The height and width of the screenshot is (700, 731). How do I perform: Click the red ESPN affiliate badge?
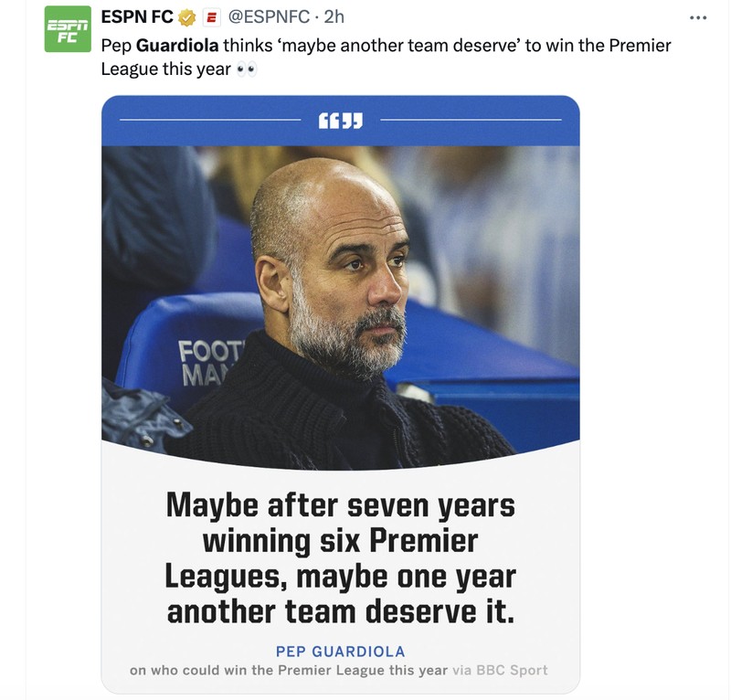coord(211,17)
